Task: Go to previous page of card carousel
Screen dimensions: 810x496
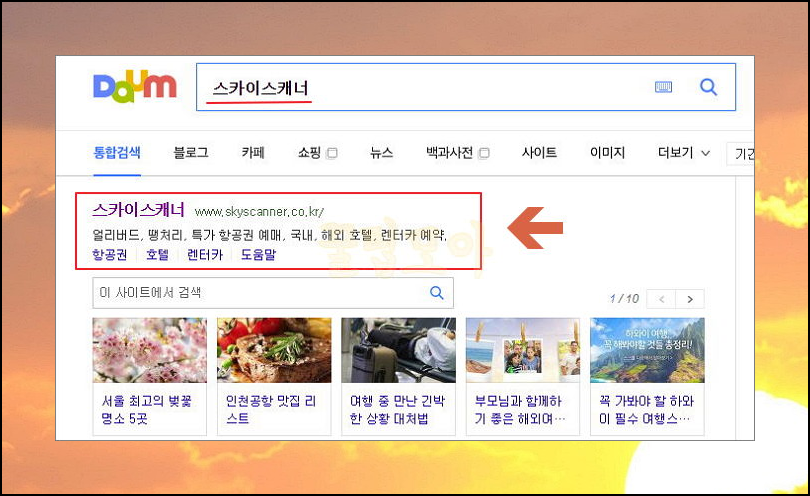Action: tap(662, 299)
